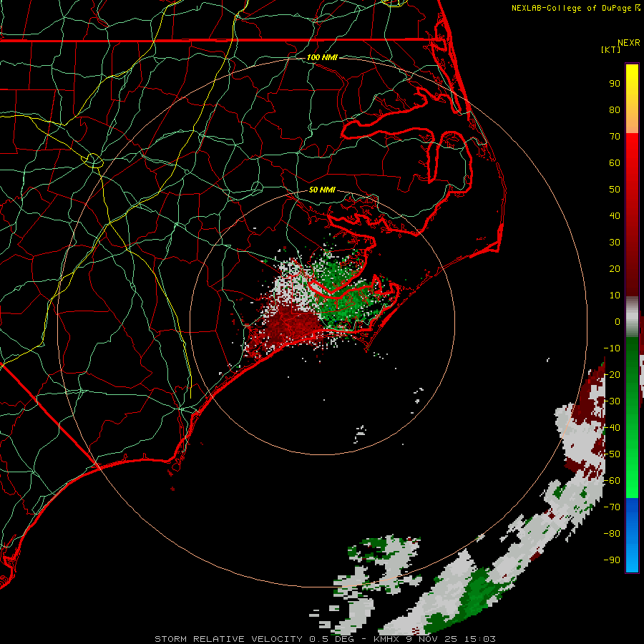
Task: Click the -70 knot scale label
Action: coord(612,507)
